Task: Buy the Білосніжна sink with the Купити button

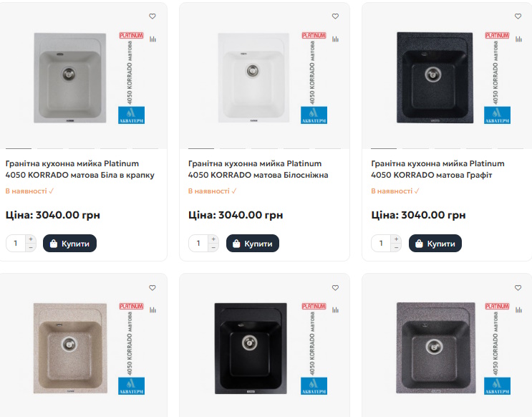Action: pyautogui.click(x=252, y=244)
